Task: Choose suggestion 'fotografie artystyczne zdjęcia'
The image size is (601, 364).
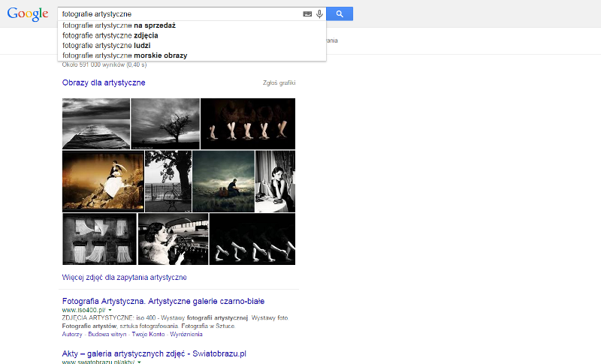Action: 192,35
